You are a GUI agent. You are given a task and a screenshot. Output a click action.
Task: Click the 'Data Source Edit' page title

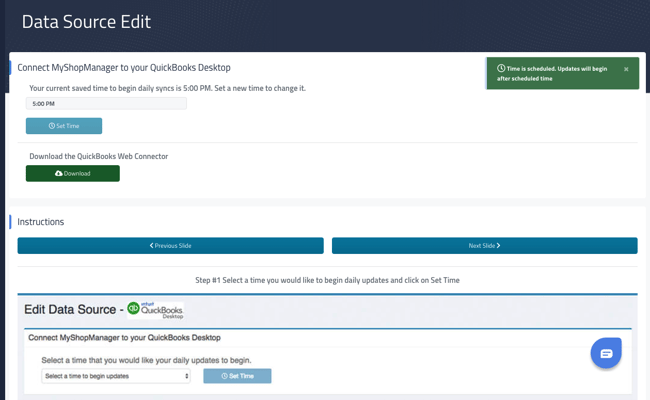tap(86, 22)
